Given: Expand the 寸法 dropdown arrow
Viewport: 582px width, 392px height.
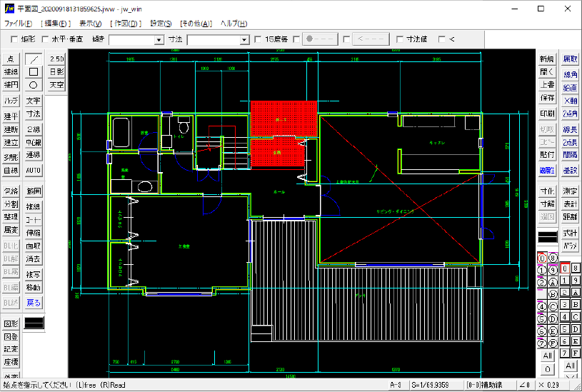Looking at the screenshot, I should 244,40.
